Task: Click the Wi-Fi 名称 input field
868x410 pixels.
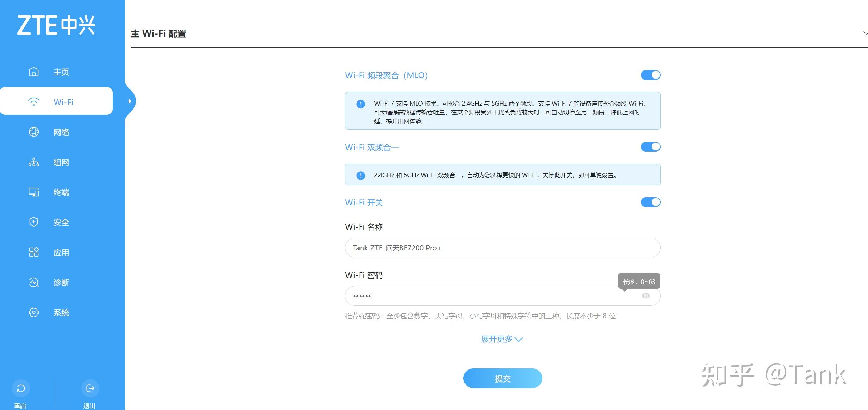Action: coord(502,248)
